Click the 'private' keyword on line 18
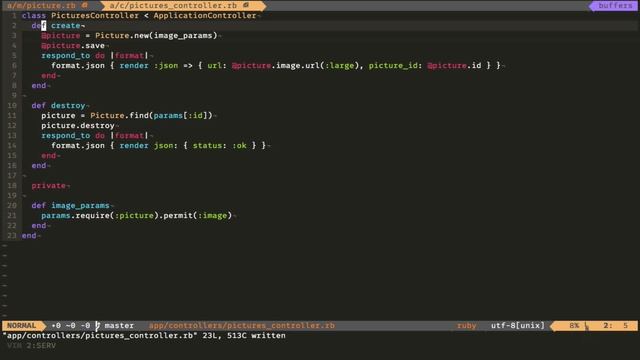This screenshot has height=360, width=640. coord(48,186)
